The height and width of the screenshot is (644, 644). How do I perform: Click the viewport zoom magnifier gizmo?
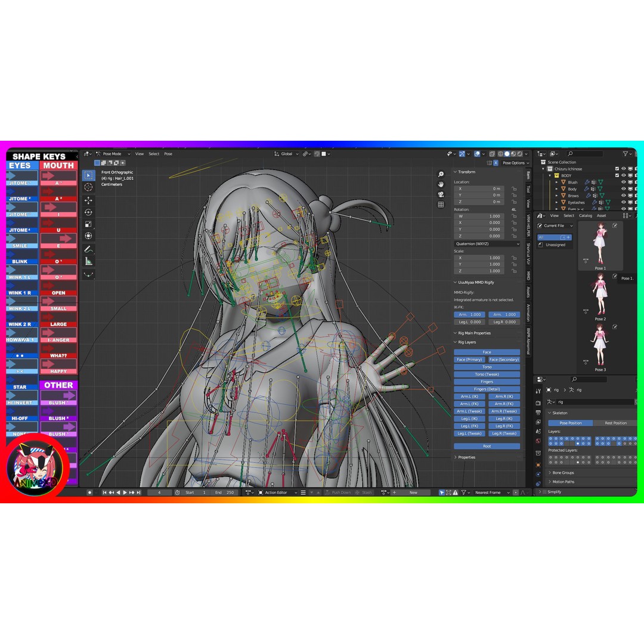[x=441, y=174]
